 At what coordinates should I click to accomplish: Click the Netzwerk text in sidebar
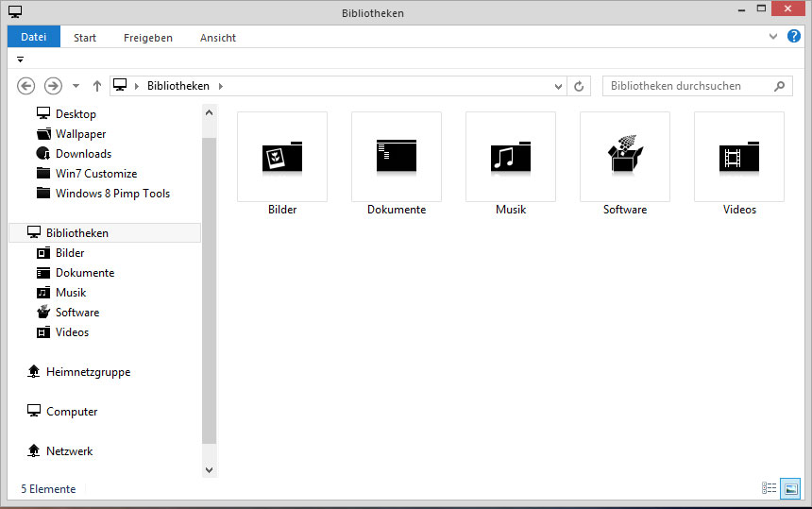(x=69, y=451)
